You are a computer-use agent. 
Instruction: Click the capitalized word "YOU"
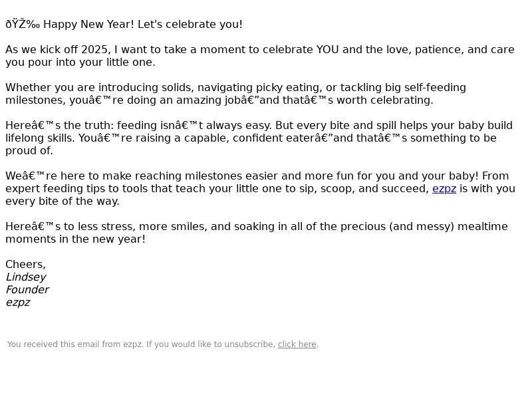(x=327, y=49)
